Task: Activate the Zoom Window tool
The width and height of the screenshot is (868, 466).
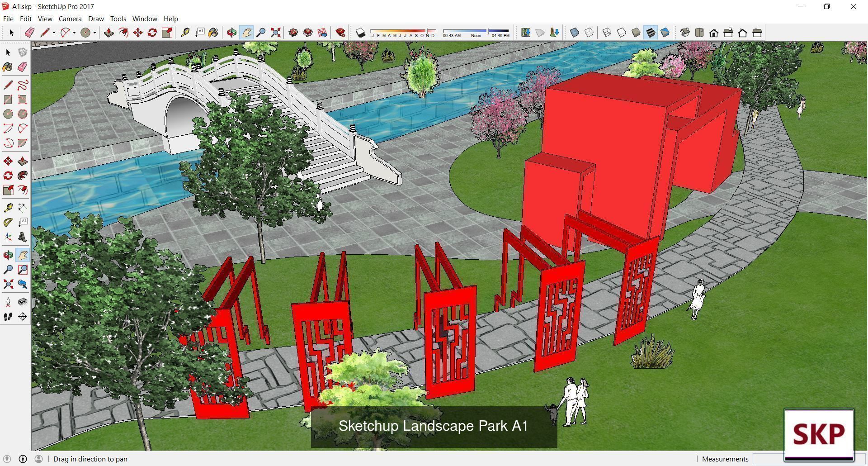Action: point(23,270)
